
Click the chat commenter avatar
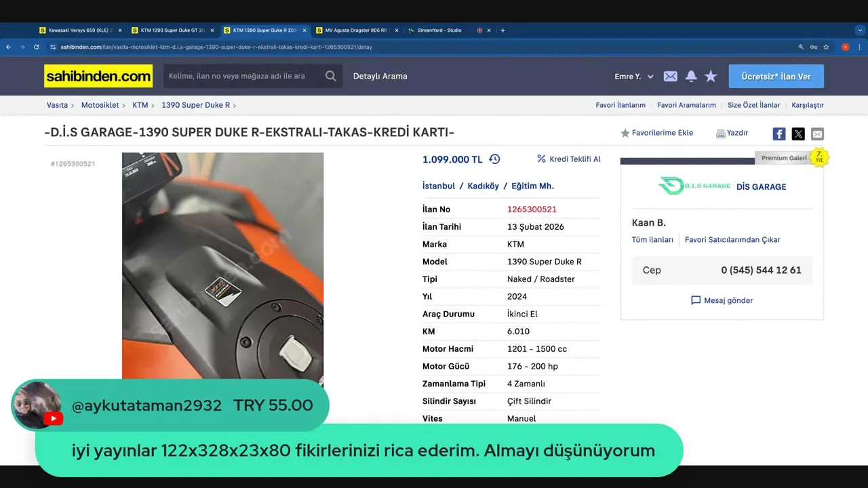[x=36, y=405]
